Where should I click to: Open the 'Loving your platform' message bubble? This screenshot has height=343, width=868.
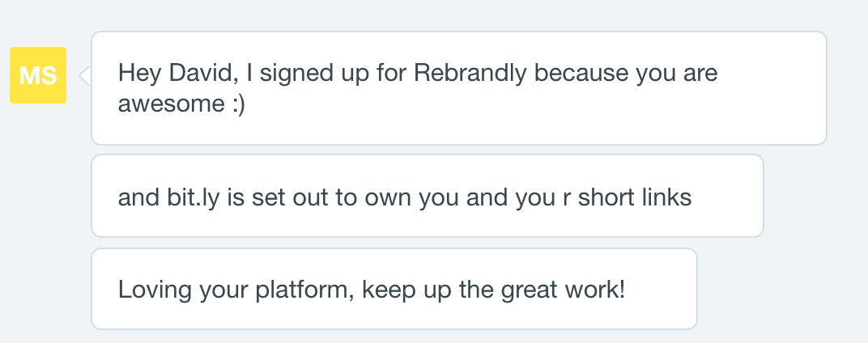coord(394,289)
